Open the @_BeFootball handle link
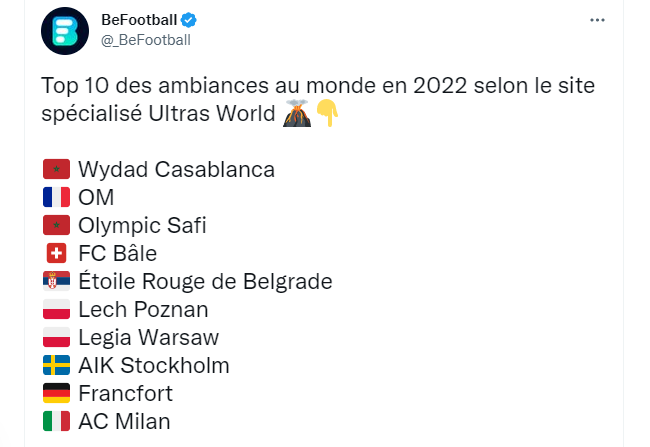This screenshot has width=650, height=447. (146, 40)
